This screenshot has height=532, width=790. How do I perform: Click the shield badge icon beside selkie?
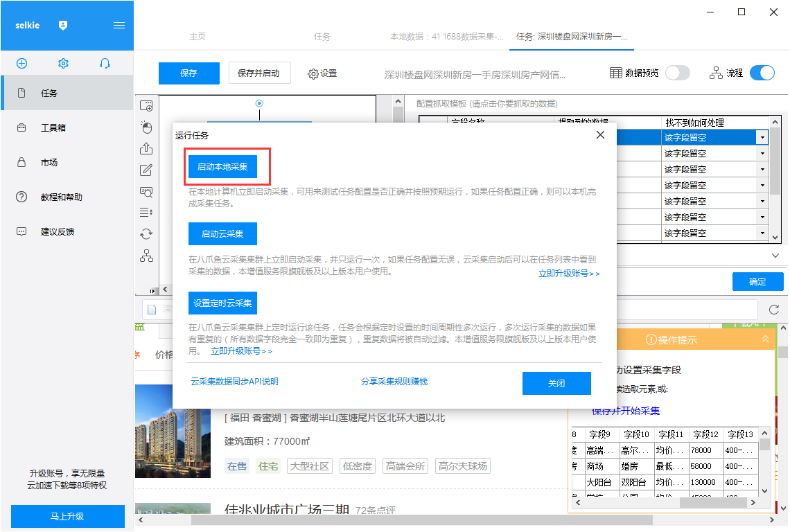point(63,25)
